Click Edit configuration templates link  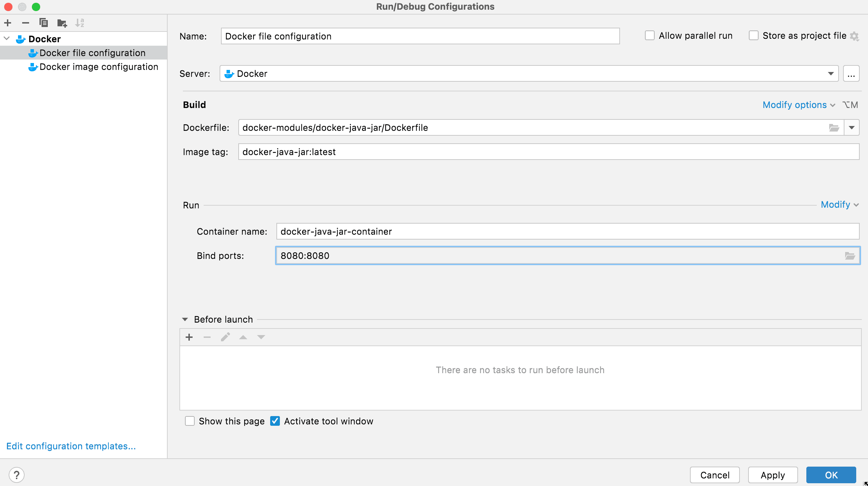click(70, 445)
